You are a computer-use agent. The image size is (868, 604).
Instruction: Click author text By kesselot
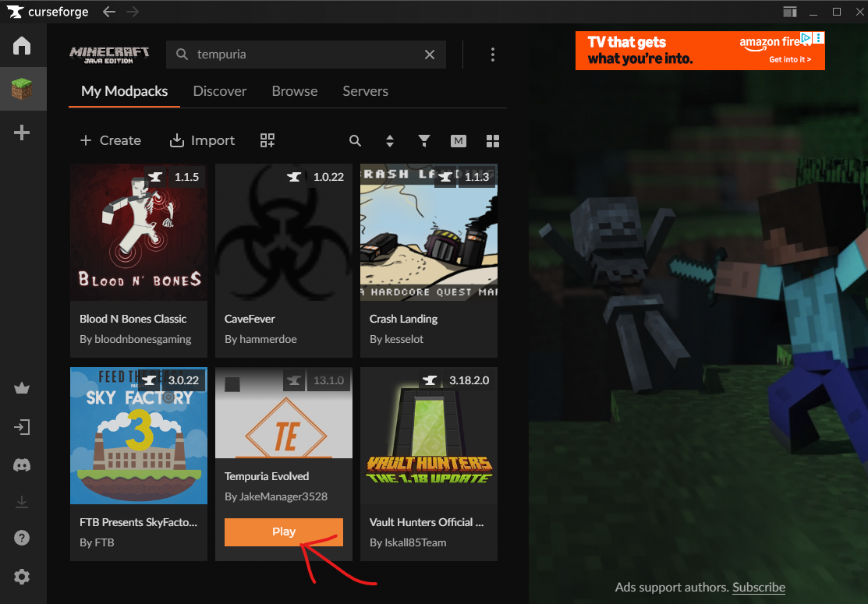pyautogui.click(x=396, y=339)
